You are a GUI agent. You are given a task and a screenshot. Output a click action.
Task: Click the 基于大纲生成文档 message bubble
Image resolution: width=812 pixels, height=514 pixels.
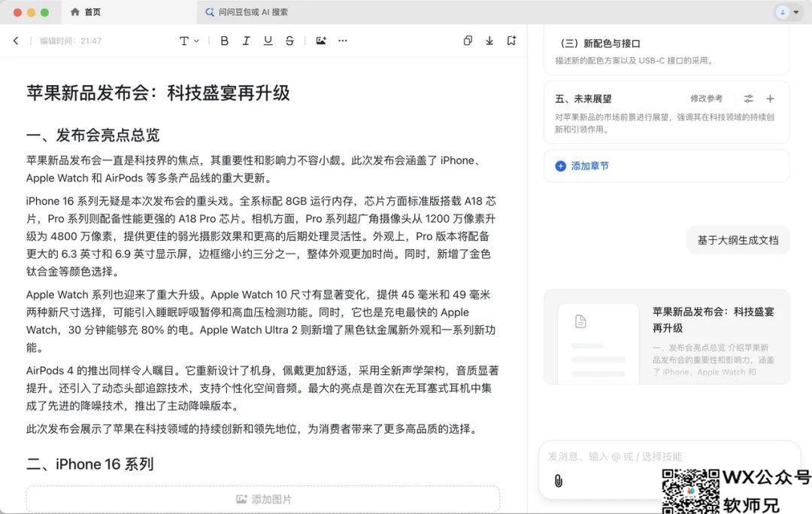click(738, 240)
